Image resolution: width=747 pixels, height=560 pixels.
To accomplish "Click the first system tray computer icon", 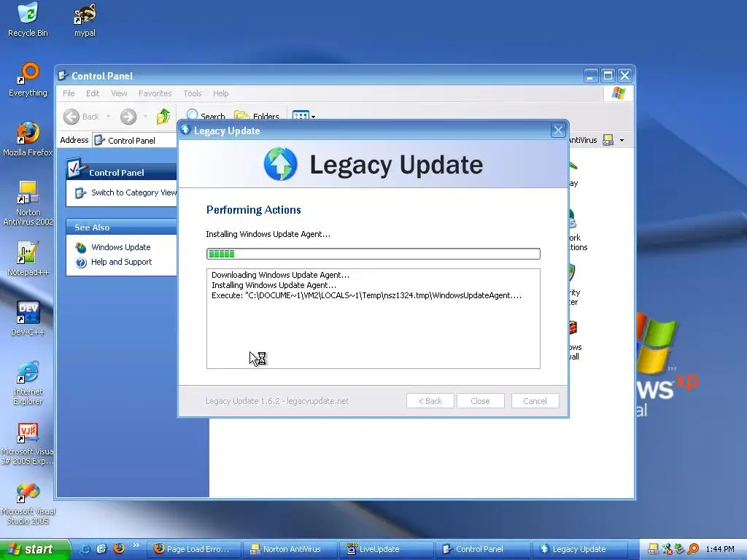I will click(x=653, y=549).
